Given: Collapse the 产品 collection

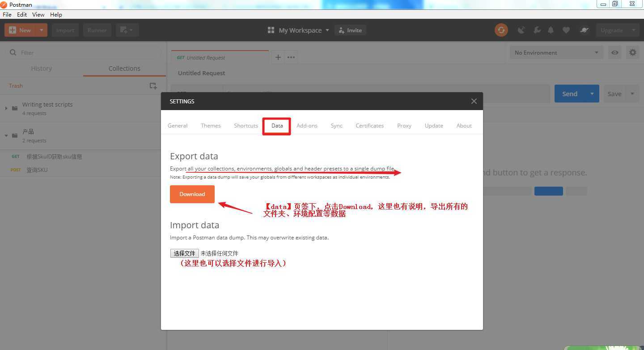Looking at the screenshot, I should [x=6, y=136].
